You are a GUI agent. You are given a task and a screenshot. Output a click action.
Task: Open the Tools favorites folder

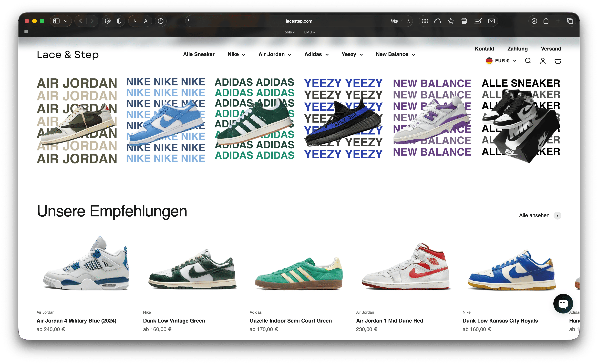click(289, 32)
